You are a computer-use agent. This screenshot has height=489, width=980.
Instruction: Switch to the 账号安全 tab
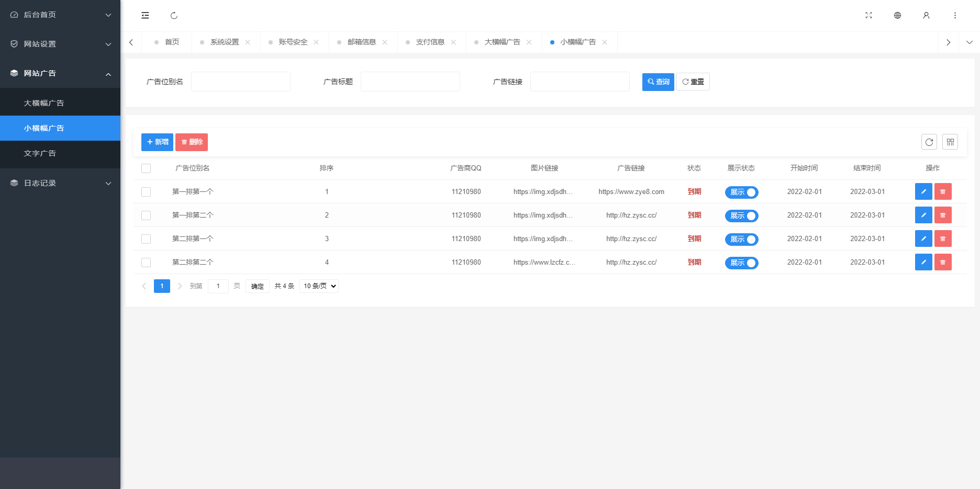293,42
